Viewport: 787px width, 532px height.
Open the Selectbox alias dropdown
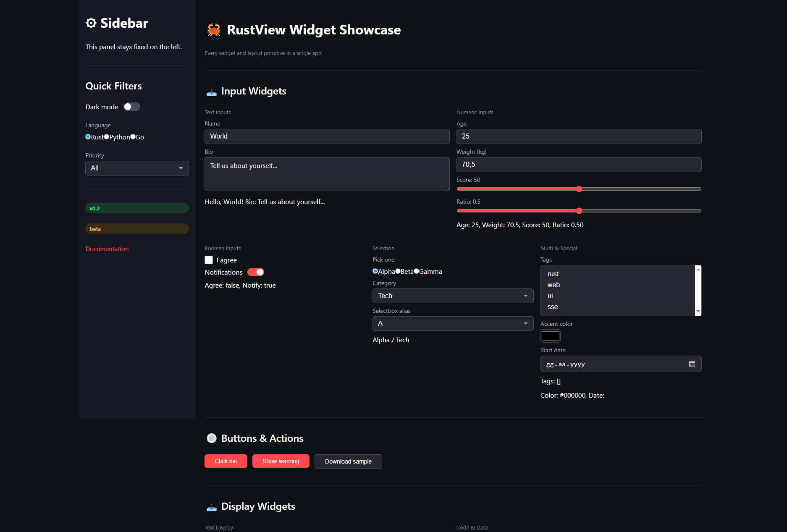[453, 323]
